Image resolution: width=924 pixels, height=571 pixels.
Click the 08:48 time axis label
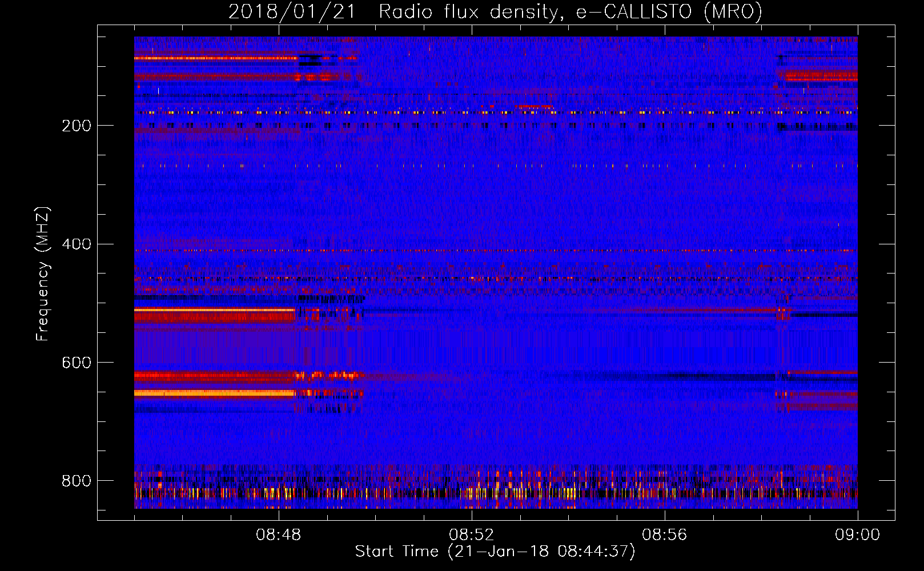(279, 535)
